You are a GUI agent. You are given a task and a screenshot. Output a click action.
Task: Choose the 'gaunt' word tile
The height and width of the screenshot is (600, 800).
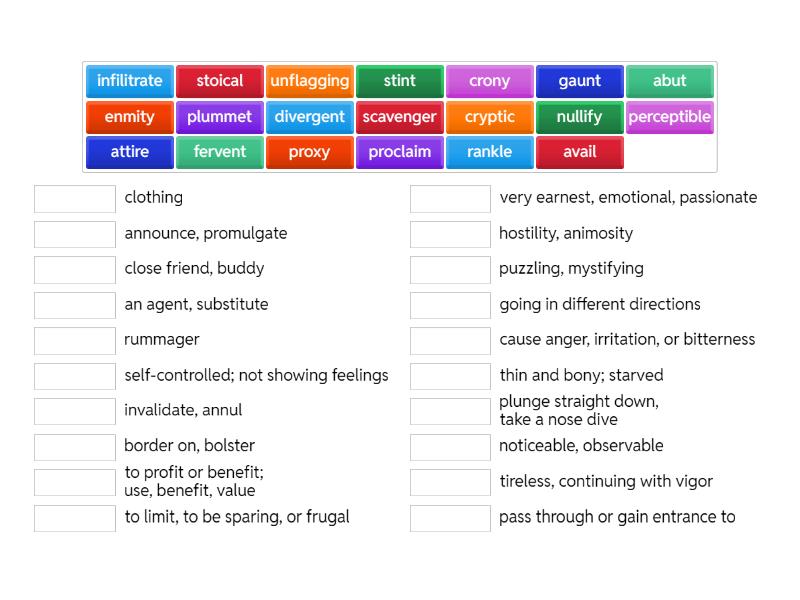580,81
